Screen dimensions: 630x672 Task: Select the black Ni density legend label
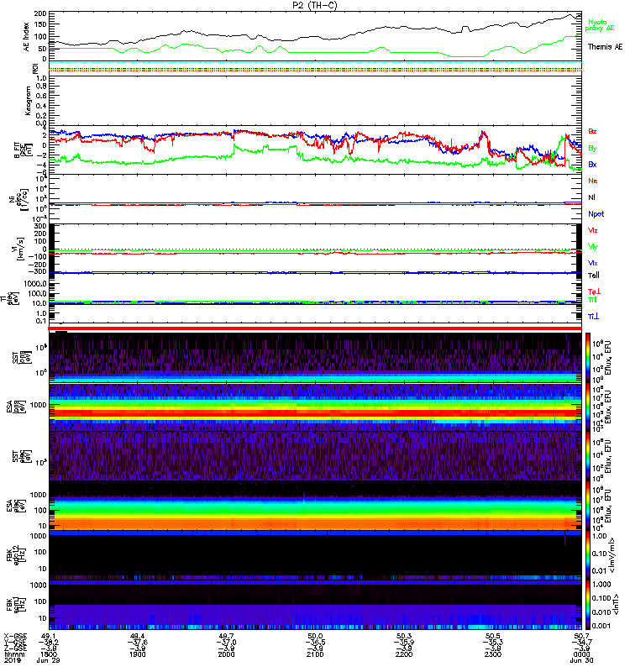pos(591,197)
